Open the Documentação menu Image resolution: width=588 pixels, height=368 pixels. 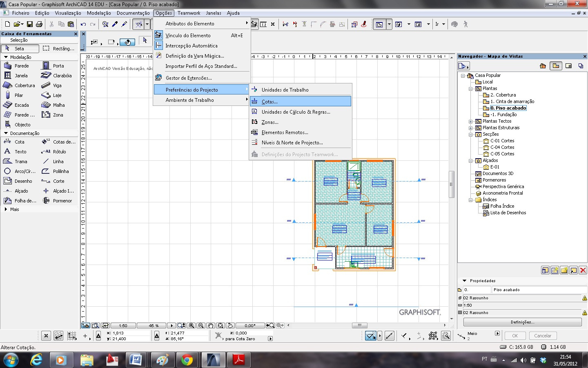133,13
